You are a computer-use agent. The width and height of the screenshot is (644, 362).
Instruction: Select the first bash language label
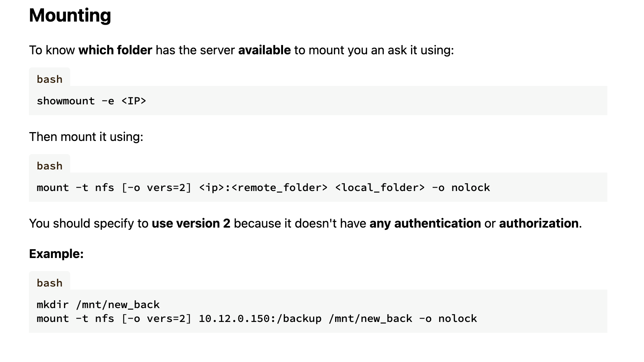tap(49, 79)
